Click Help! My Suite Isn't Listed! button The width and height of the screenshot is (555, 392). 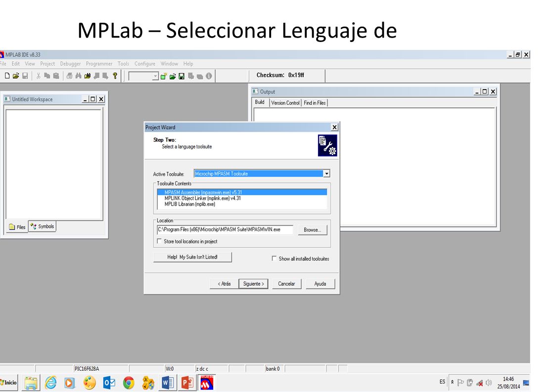(192, 257)
